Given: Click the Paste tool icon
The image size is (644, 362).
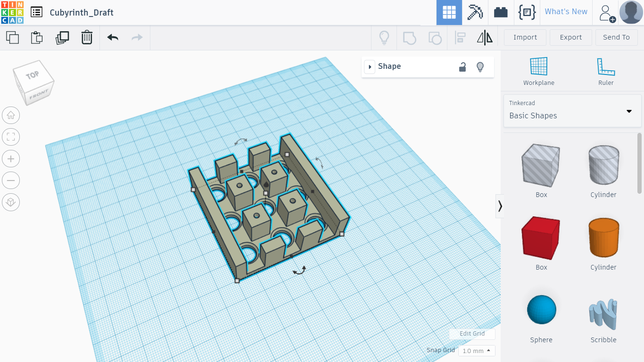Looking at the screenshot, I should [37, 37].
